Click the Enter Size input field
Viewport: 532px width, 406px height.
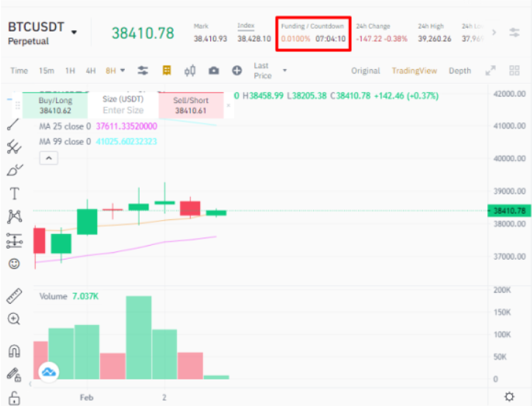pyautogui.click(x=123, y=110)
